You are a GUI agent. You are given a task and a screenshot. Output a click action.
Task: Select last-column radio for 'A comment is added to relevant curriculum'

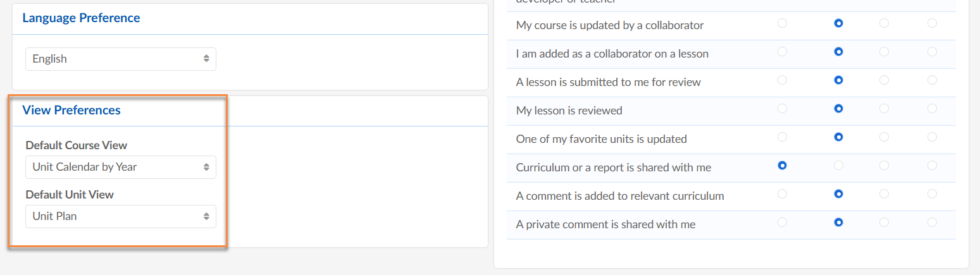932,194
